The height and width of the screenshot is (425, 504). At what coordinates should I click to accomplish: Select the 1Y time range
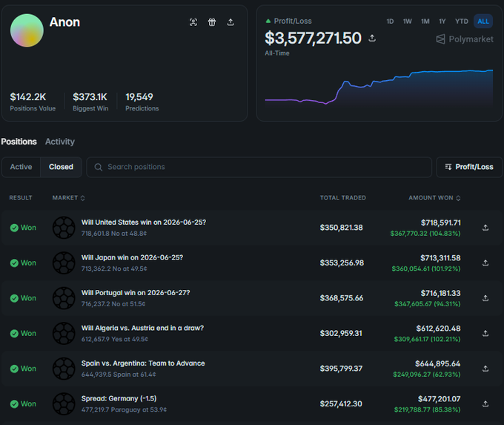(442, 22)
